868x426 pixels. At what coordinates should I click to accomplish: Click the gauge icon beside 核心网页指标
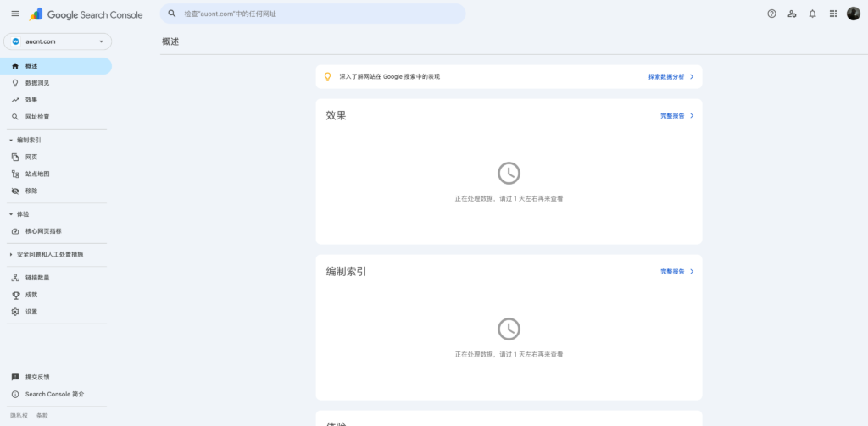(x=15, y=231)
